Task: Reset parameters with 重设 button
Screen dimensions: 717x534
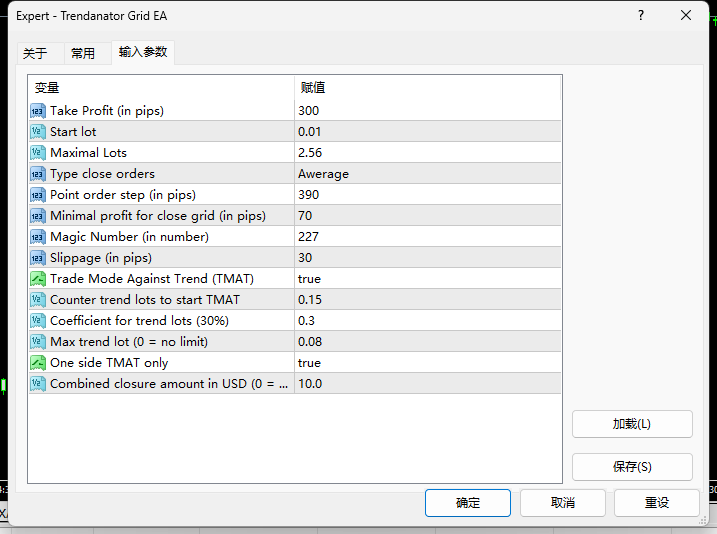Action: 657,503
